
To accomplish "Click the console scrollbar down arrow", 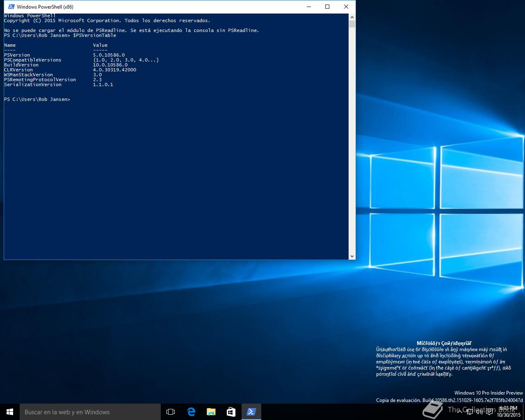I will pyautogui.click(x=352, y=256).
